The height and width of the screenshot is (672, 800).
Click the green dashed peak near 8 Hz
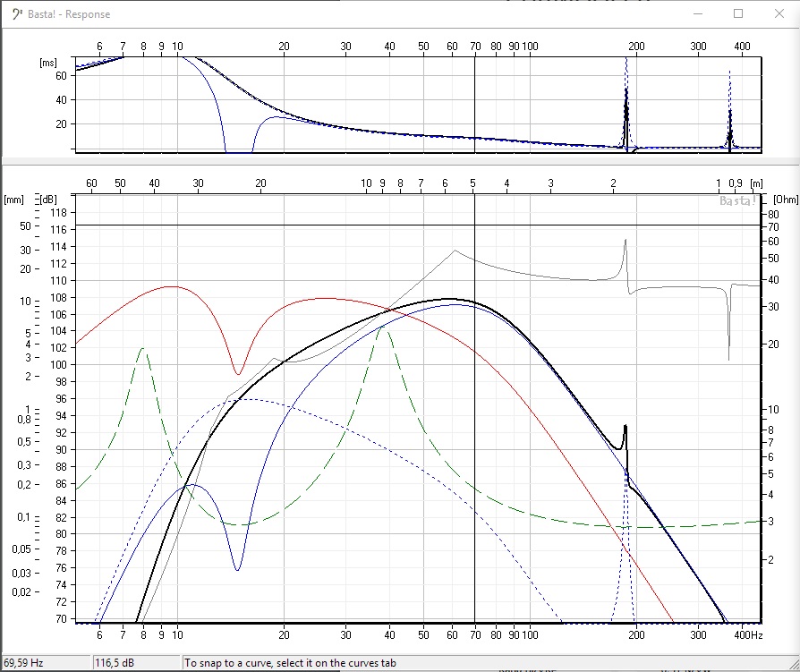[143, 348]
